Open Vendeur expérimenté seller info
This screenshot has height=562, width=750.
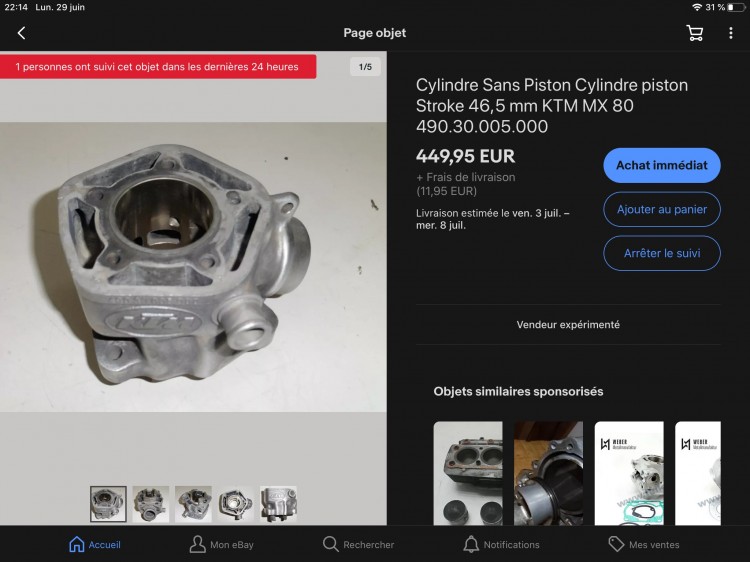pyautogui.click(x=567, y=325)
